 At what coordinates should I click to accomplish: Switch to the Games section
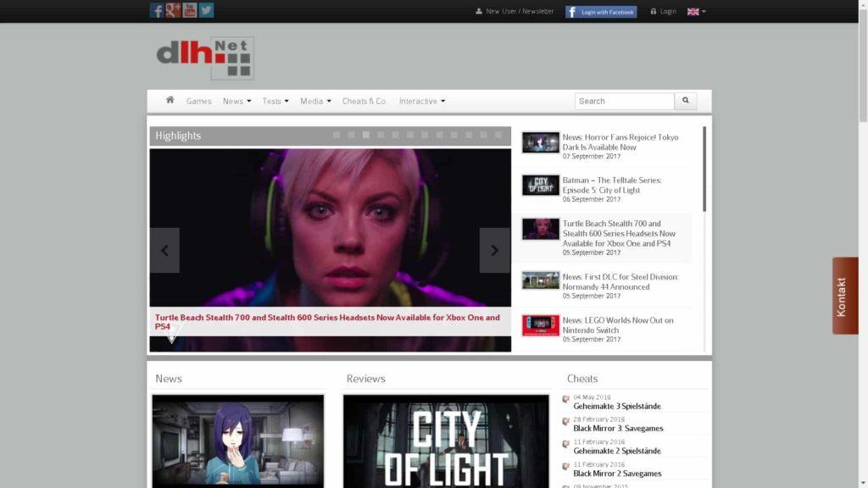pyautogui.click(x=199, y=101)
